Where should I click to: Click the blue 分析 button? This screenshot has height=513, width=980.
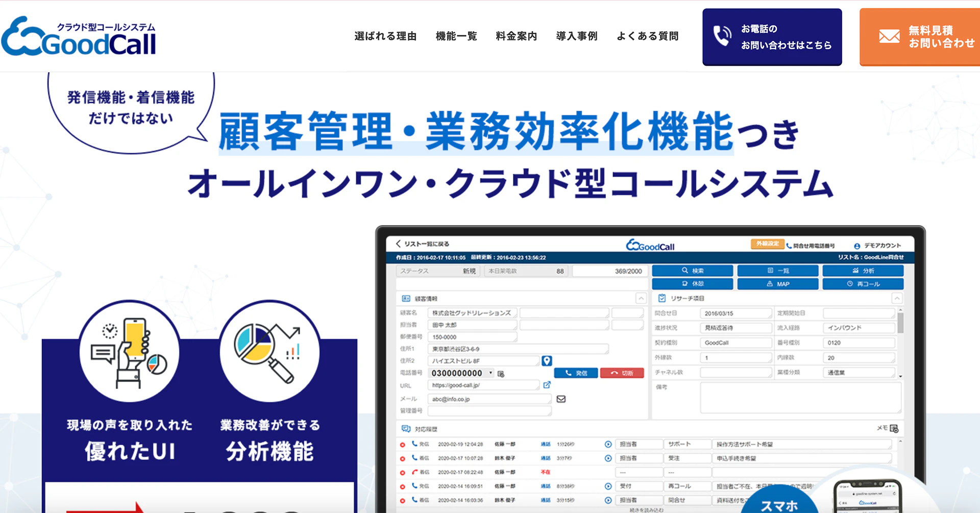tap(863, 271)
